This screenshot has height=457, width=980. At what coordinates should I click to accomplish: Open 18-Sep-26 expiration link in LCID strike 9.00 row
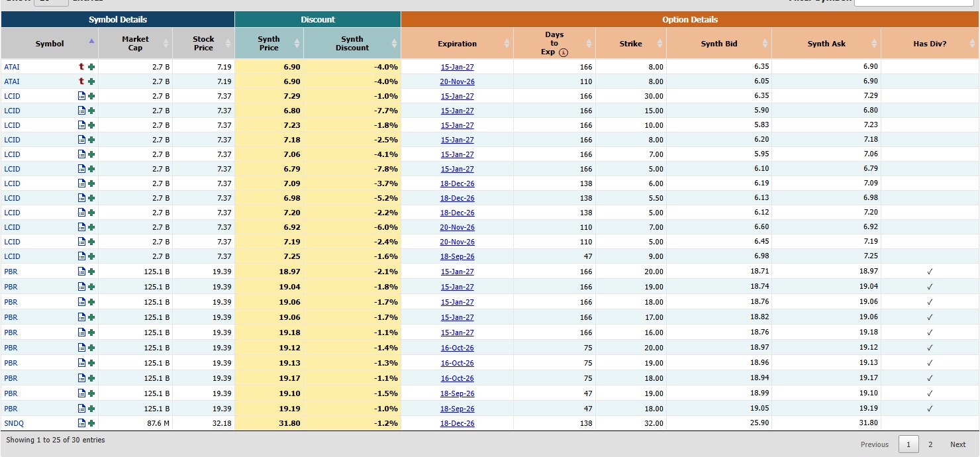coord(457,256)
